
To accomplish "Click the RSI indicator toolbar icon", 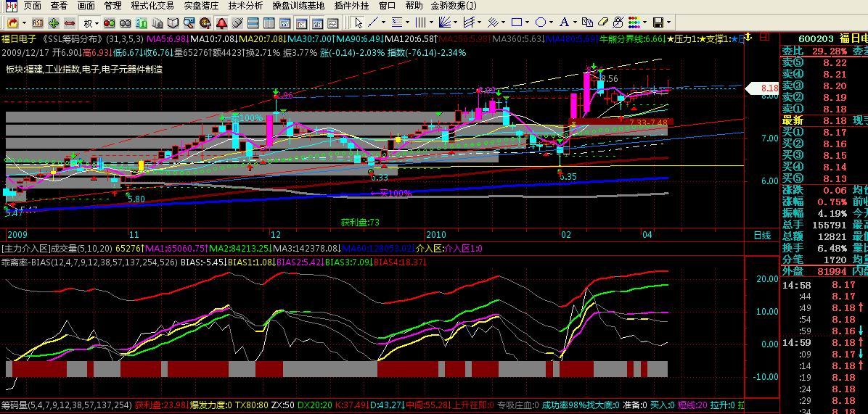I will click(x=37, y=23).
